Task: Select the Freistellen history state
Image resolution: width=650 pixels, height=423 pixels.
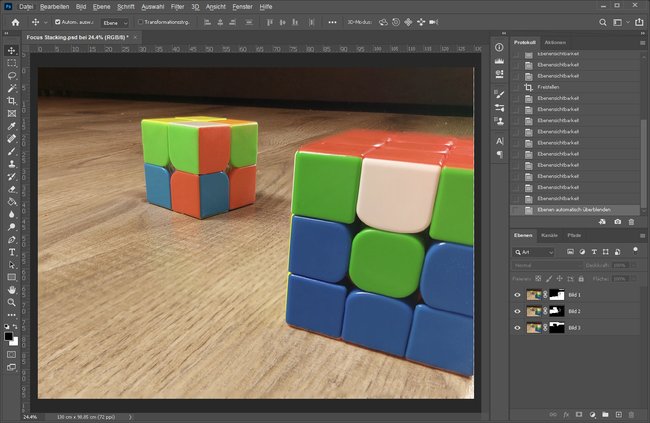Action: [x=575, y=87]
